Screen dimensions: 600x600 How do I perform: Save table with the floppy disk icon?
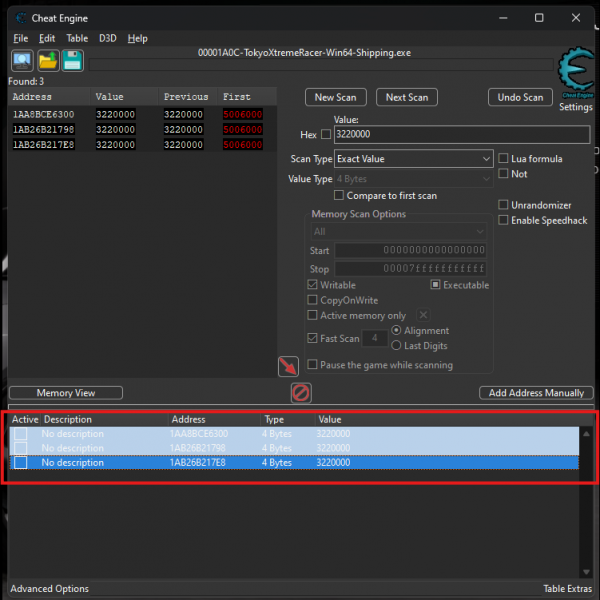(x=72, y=60)
